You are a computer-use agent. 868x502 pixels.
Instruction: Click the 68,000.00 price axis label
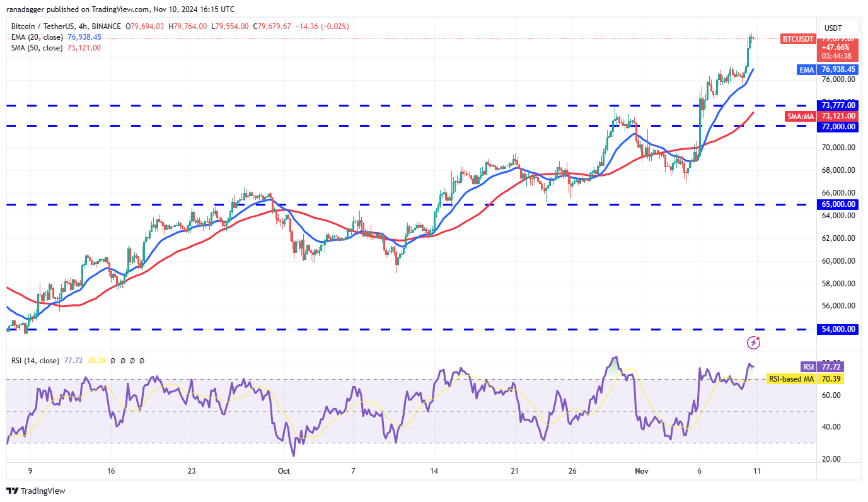pos(838,170)
